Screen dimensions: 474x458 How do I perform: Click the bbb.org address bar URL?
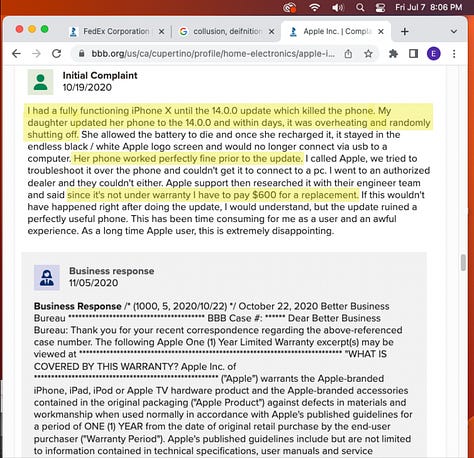213,54
